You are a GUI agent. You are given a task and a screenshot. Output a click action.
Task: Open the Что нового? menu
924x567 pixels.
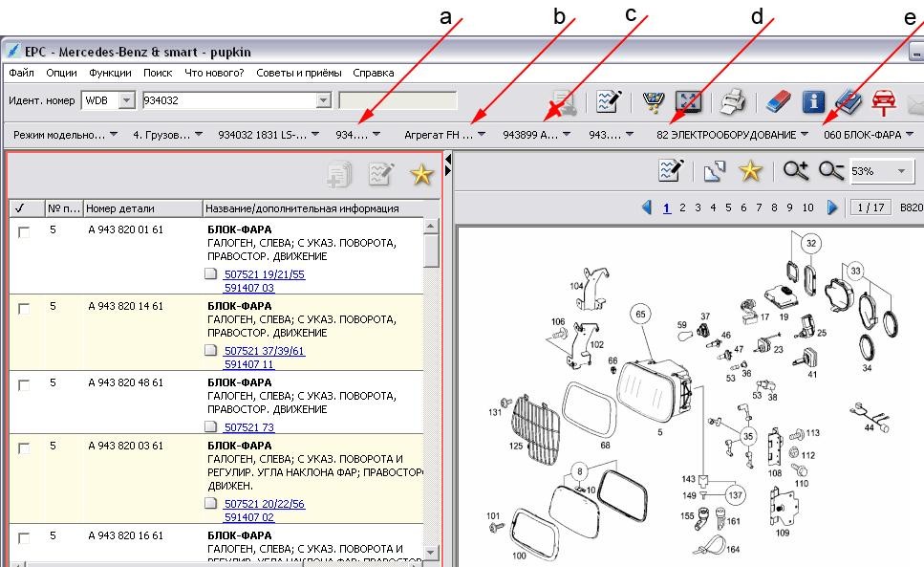point(214,73)
